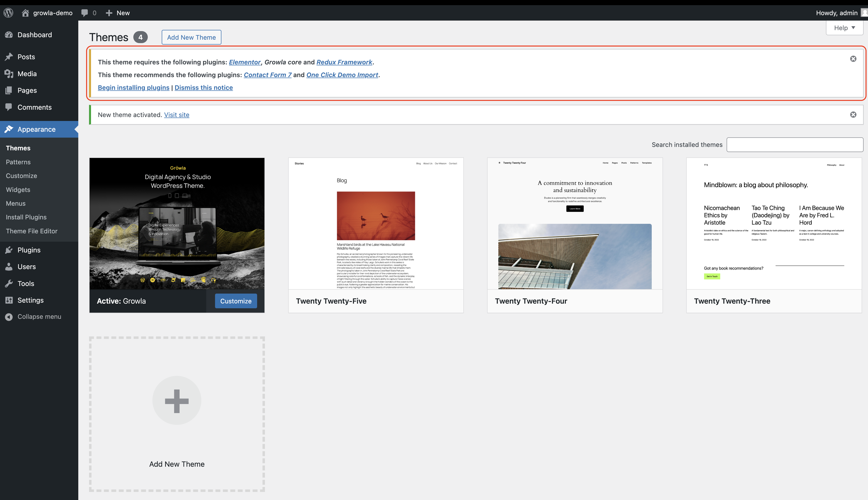Open the Media menu item

[x=39, y=73]
